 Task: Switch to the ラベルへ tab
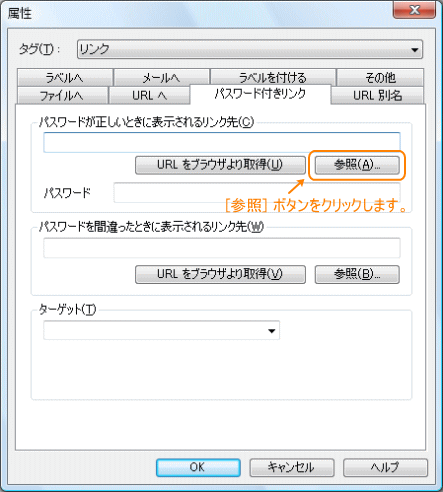pyautogui.click(x=65, y=77)
